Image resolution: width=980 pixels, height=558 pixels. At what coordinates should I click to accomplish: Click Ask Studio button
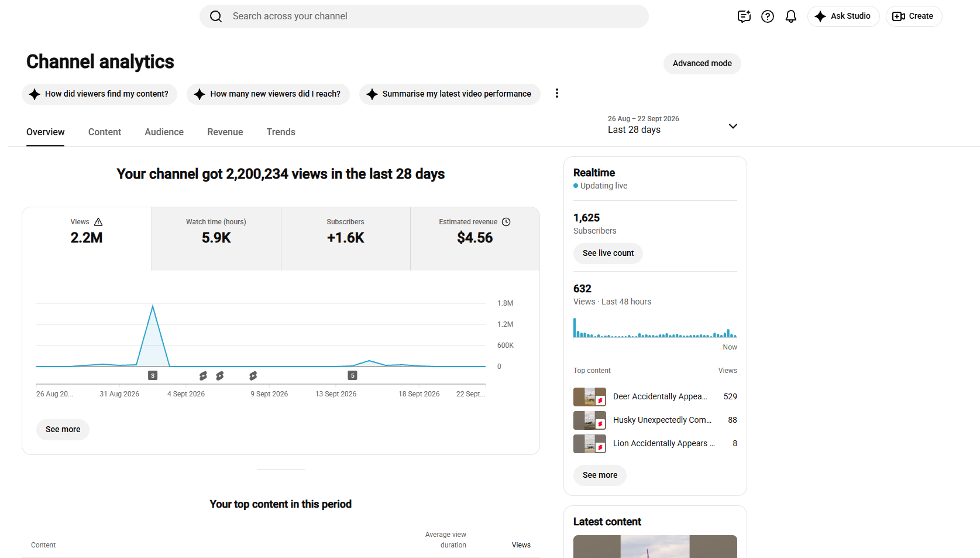tap(843, 16)
